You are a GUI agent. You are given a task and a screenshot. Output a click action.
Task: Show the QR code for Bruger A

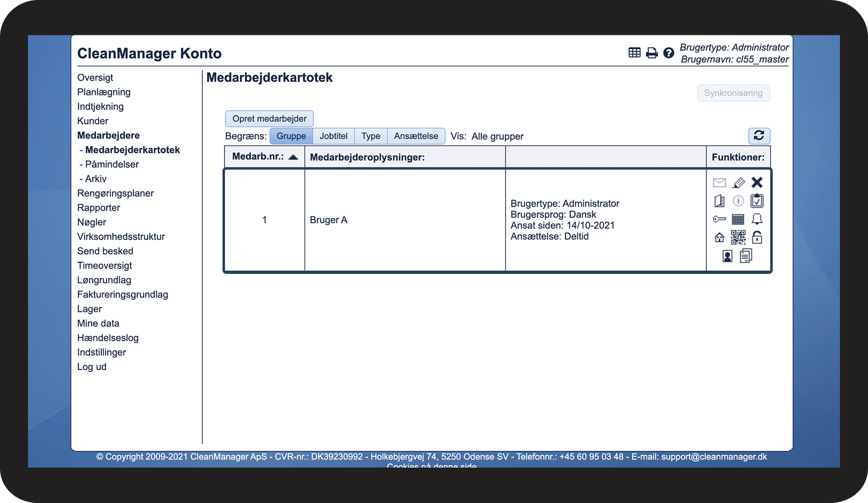(738, 237)
